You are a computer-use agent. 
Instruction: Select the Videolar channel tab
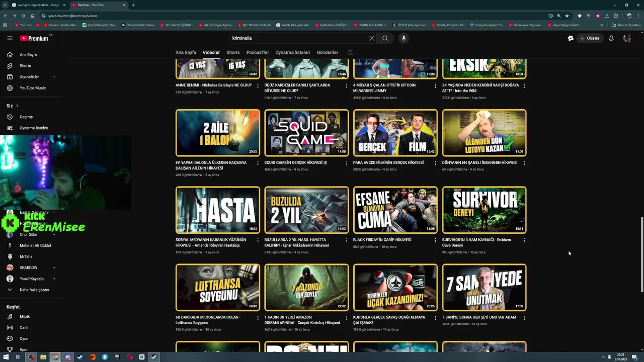point(211,52)
